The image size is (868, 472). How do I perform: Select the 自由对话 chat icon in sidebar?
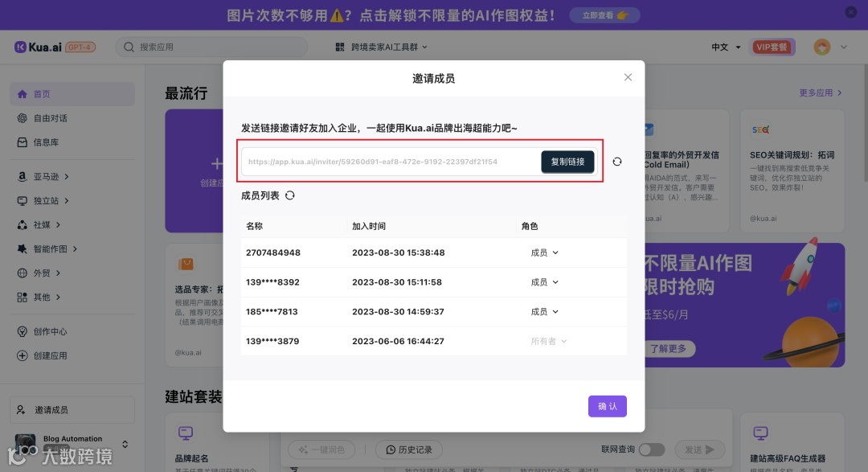[23, 118]
